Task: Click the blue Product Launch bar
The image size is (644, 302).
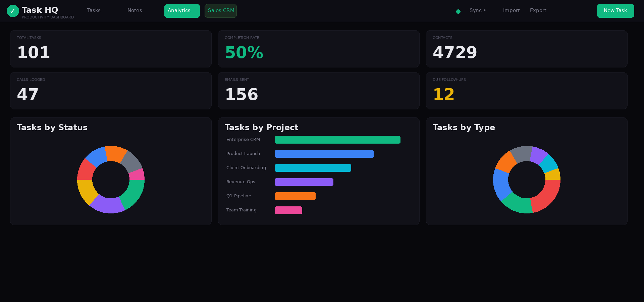Action: click(324, 154)
